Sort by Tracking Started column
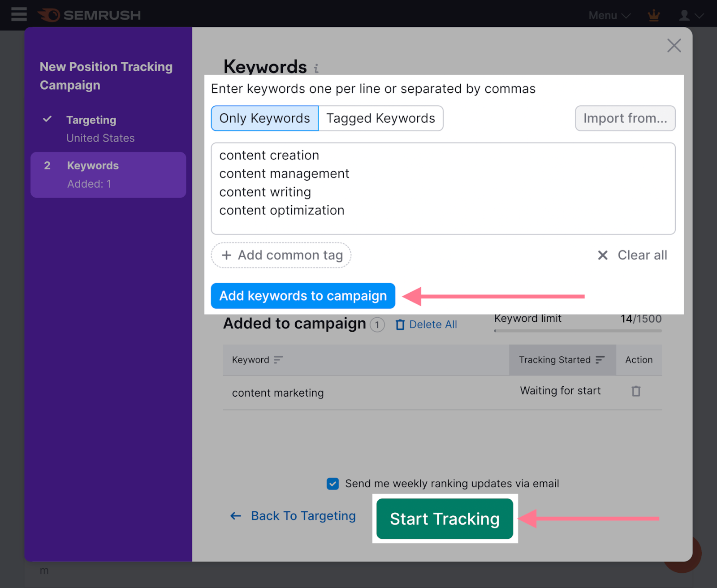Screen dimensions: 717x588 click(600, 359)
